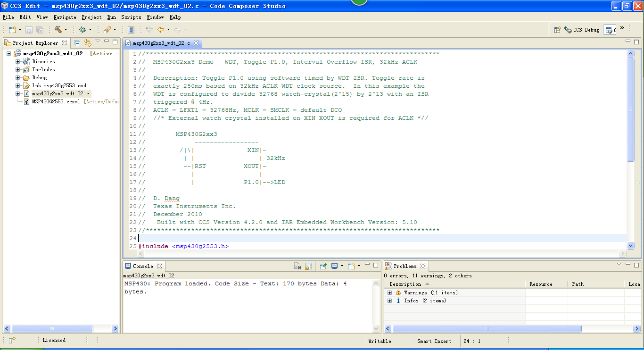Open the File menu
The image size is (644, 350).
tap(8, 17)
